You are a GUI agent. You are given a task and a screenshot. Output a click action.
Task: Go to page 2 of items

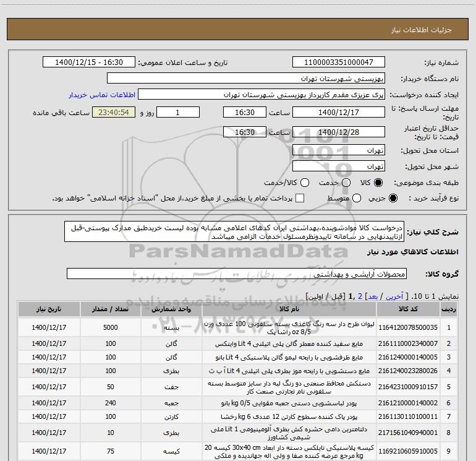360,296
